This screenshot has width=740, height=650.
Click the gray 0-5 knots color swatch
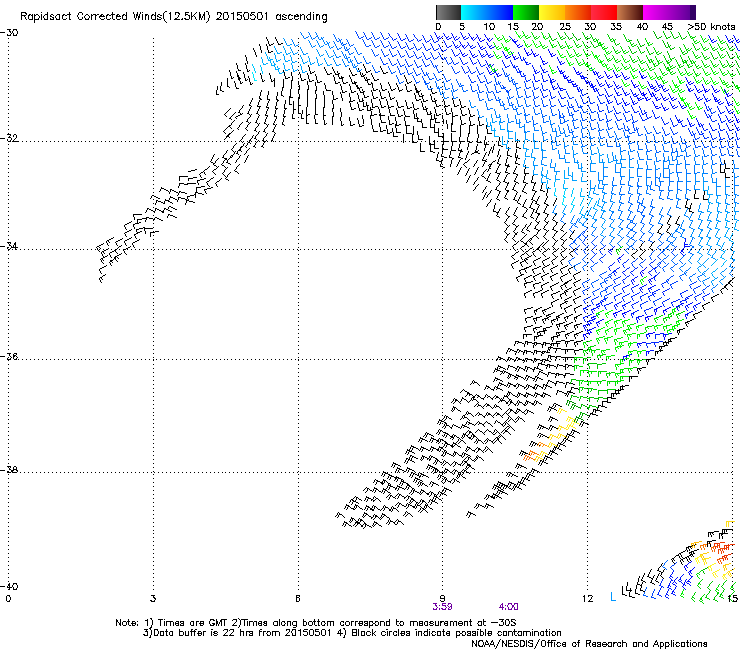pyautogui.click(x=448, y=12)
